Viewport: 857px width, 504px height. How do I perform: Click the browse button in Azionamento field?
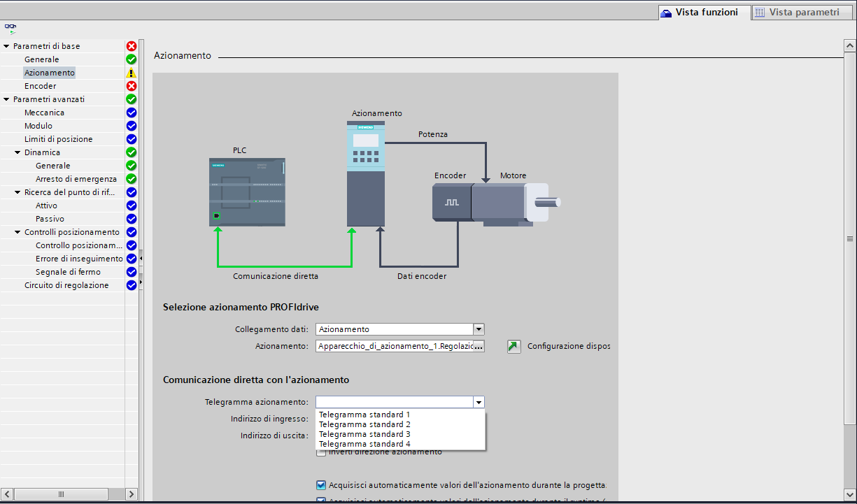click(479, 347)
